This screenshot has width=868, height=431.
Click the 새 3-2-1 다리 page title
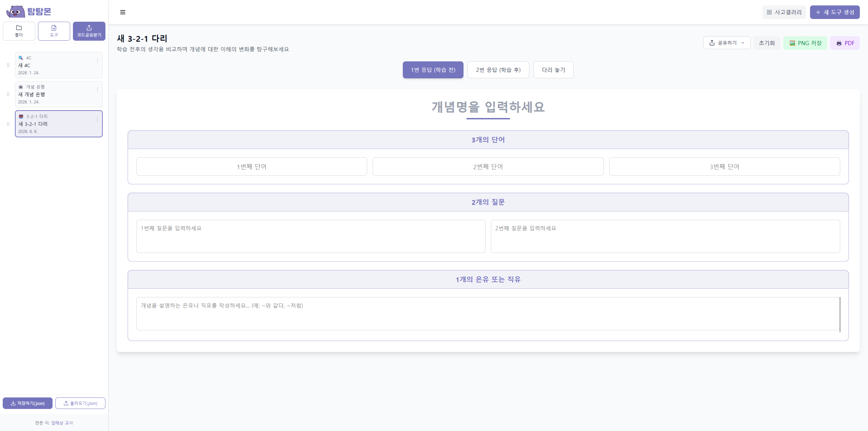coord(142,39)
